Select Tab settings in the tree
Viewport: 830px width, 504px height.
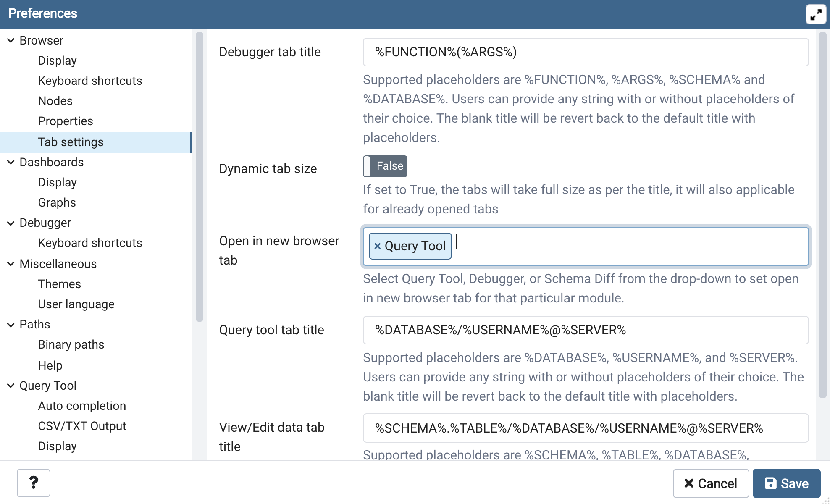(71, 142)
